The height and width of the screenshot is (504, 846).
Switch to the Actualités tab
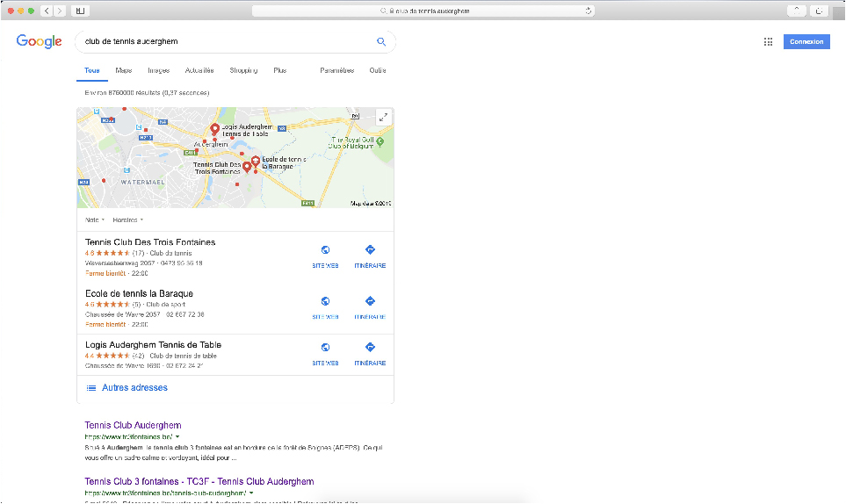199,70
